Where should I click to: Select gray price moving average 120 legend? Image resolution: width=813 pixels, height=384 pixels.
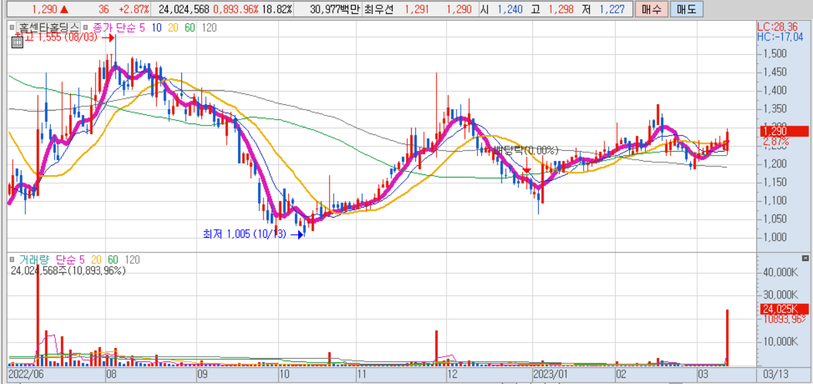coord(209,28)
